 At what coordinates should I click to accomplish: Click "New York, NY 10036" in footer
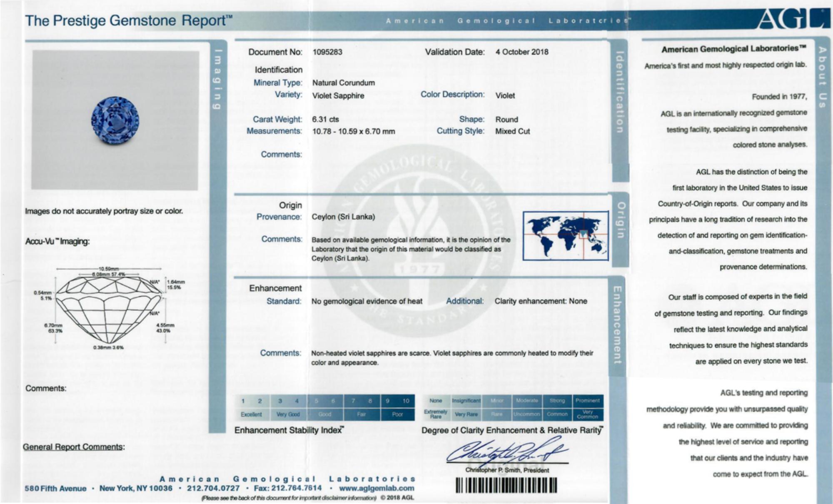pos(136,488)
